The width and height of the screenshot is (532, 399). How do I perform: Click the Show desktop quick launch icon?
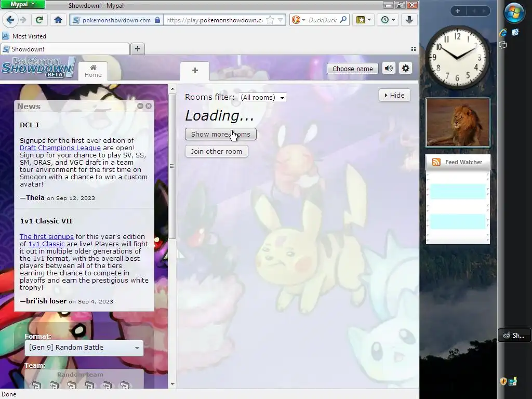pyautogui.click(x=503, y=45)
